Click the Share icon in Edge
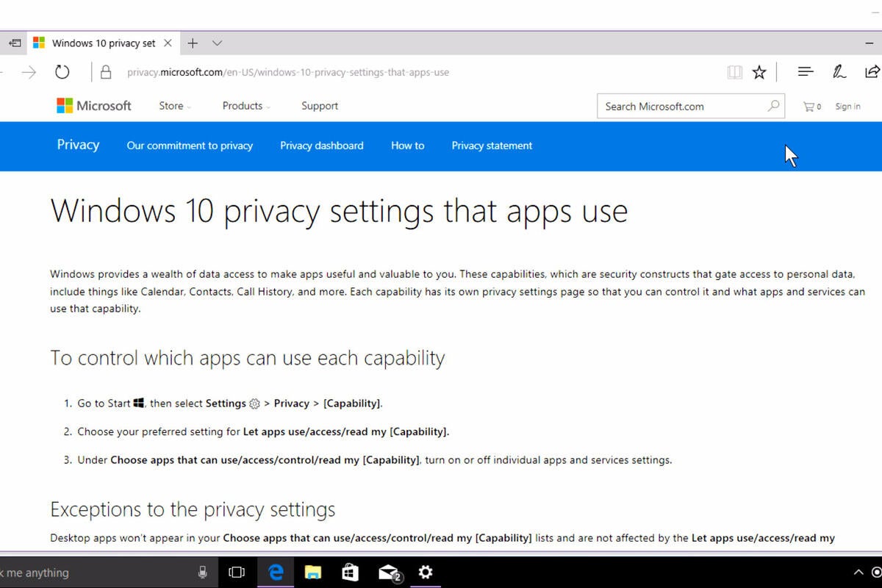The height and width of the screenshot is (588, 882). (x=872, y=71)
